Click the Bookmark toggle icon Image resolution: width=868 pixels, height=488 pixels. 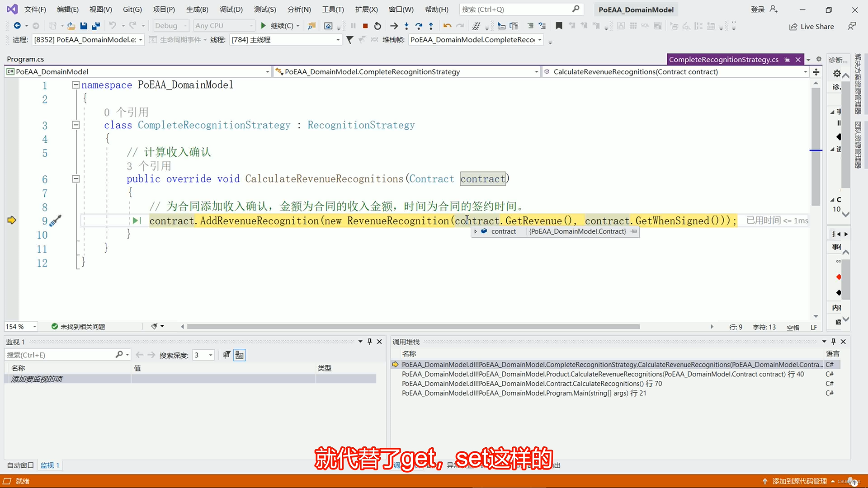pos(559,26)
